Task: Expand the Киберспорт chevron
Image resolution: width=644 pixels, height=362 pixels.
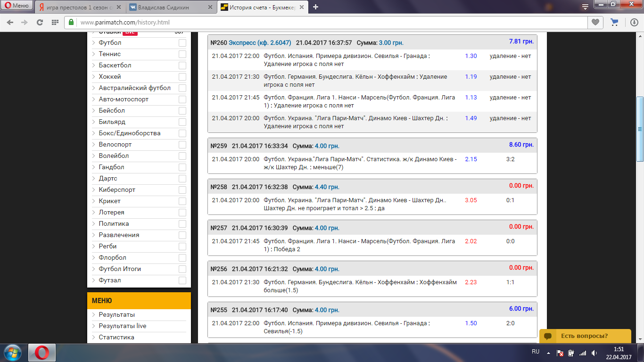Action: 93,190
